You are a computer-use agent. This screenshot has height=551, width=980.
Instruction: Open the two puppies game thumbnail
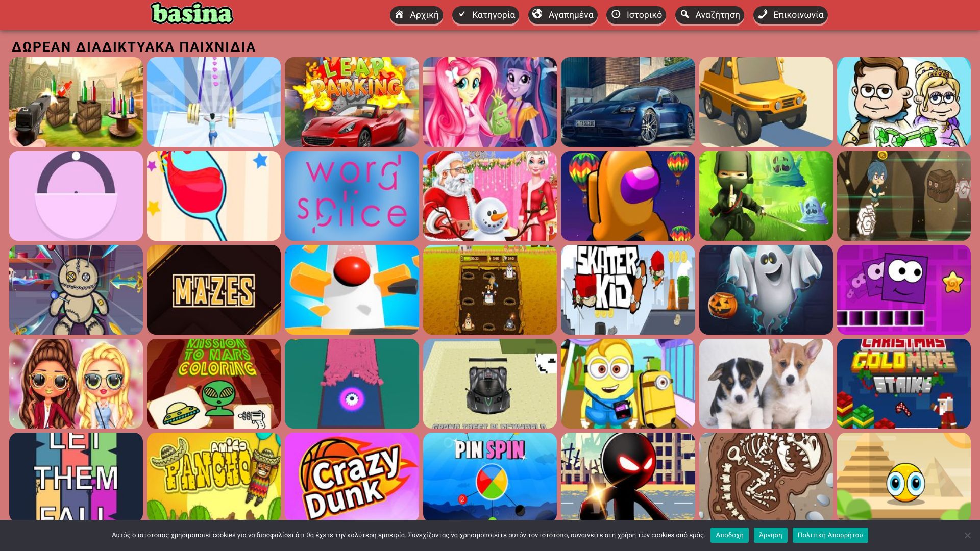pyautogui.click(x=766, y=384)
